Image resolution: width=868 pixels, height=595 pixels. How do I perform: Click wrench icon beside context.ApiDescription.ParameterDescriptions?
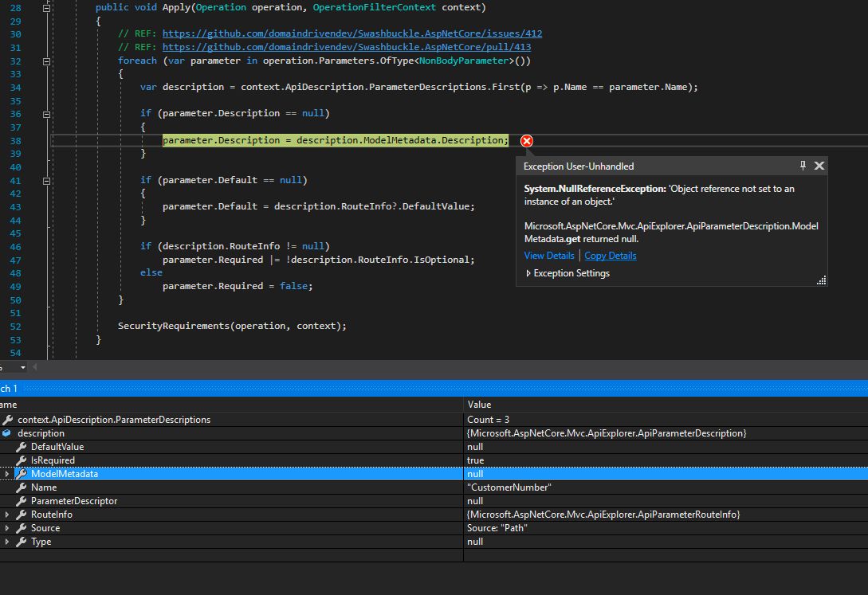click(7, 420)
